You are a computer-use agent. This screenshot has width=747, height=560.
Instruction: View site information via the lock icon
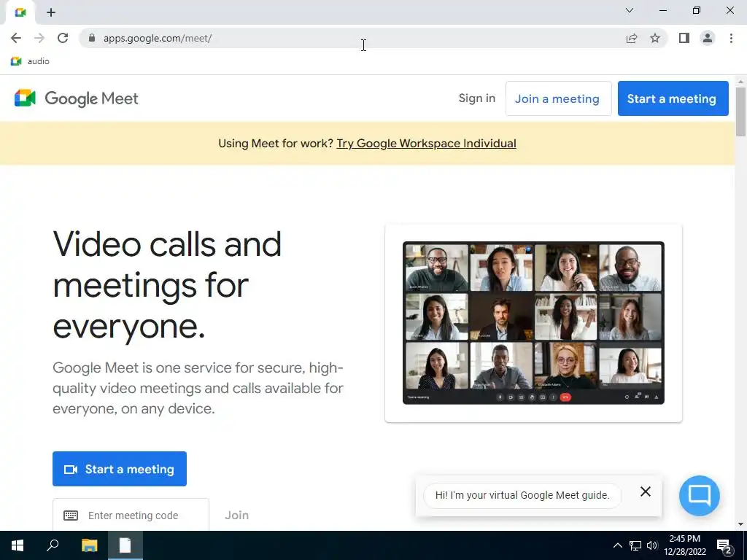(x=92, y=38)
